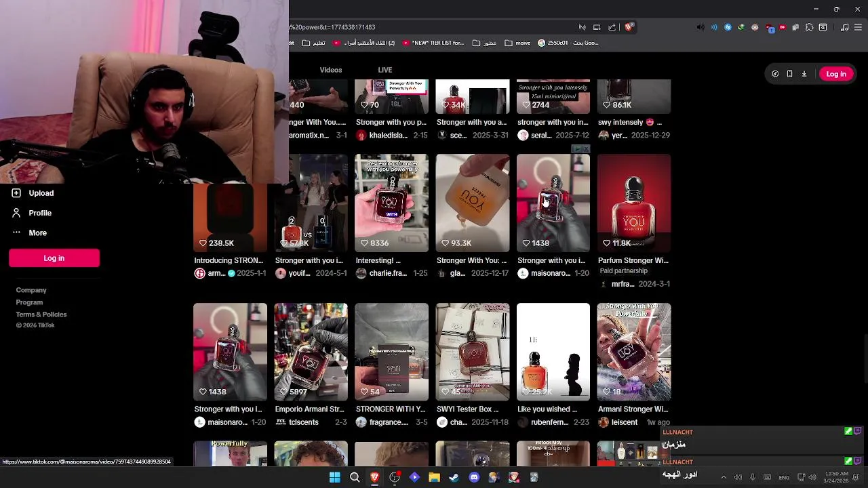Open Terms & Policies footer link

(41, 314)
